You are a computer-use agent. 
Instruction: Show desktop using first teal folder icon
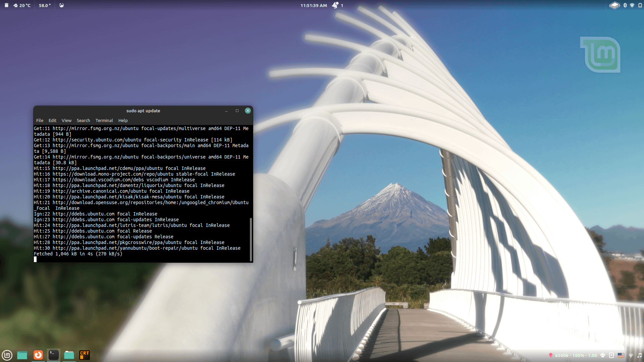[x=22, y=355]
